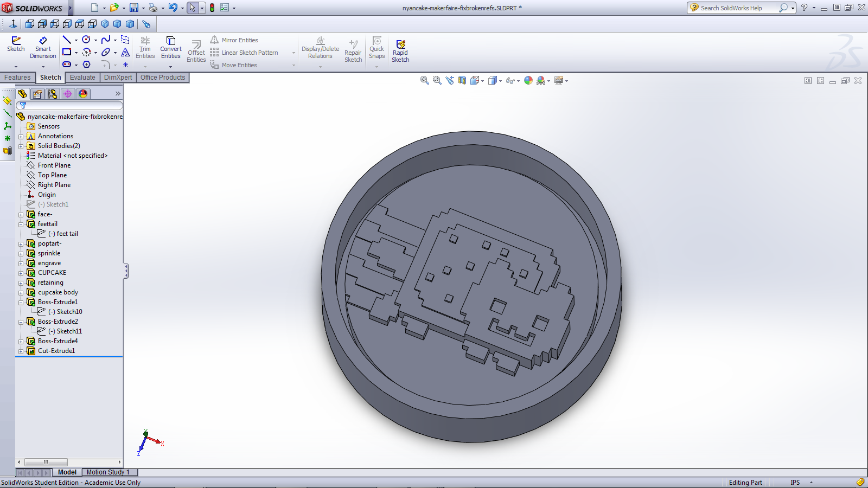This screenshot has width=868, height=488.
Task: Click the Undo icon
Action: 173,8
